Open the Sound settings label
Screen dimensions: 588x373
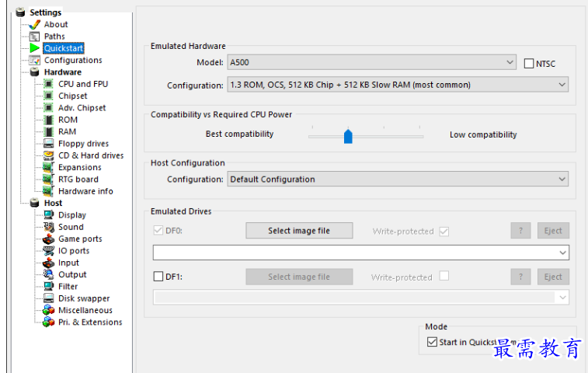pyautogui.click(x=71, y=227)
